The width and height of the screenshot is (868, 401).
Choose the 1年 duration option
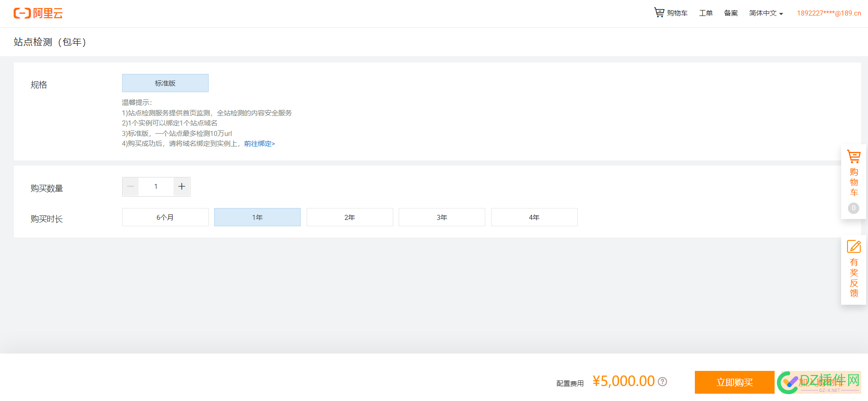257,217
